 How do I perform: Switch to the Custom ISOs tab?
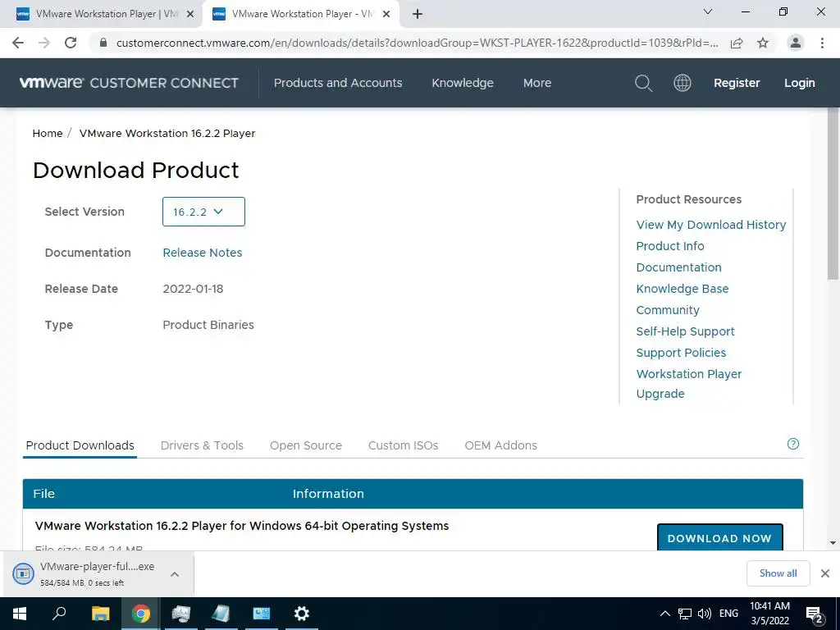pyautogui.click(x=403, y=445)
